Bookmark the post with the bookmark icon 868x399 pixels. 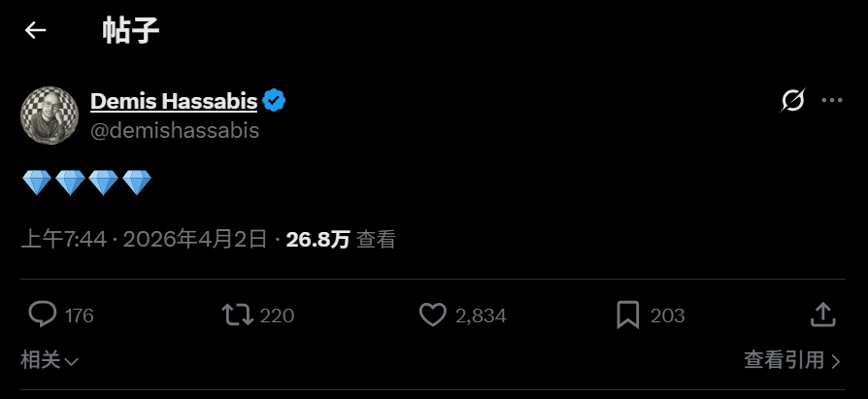627,315
